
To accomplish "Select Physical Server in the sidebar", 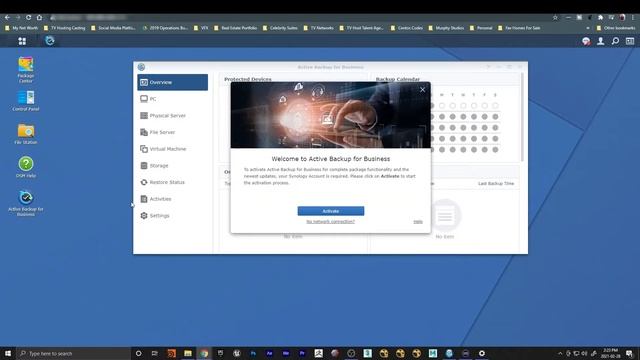I will [173, 116].
